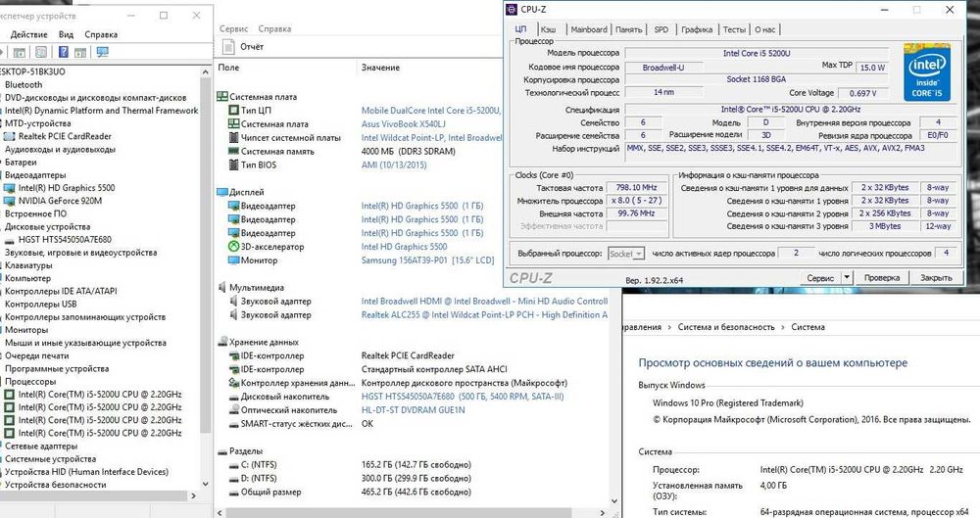
Task: Click C: (NTFS) partition icon
Action: [x=234, y=465]
